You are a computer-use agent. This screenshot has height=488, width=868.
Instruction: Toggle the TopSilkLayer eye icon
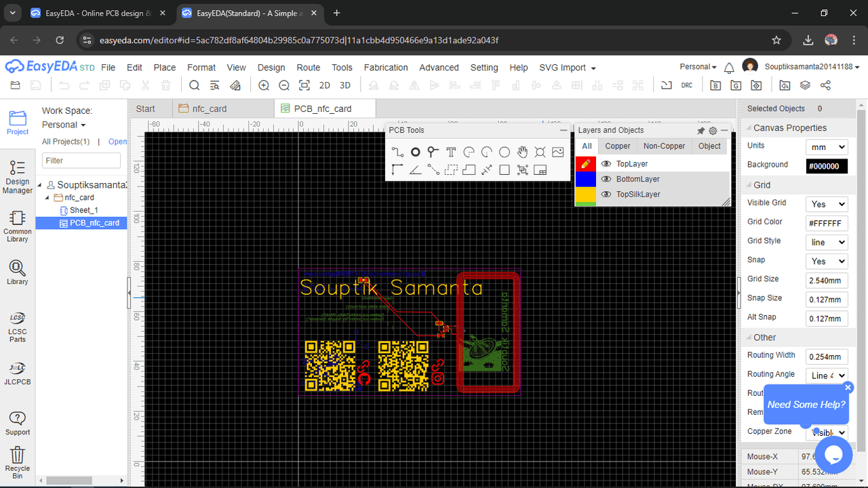coord(606,195)
